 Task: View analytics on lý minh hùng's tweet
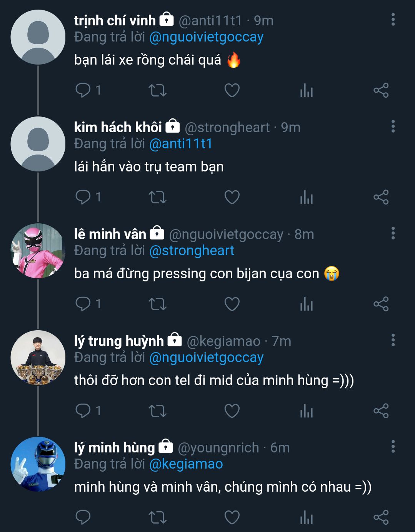tap(306, 517)
